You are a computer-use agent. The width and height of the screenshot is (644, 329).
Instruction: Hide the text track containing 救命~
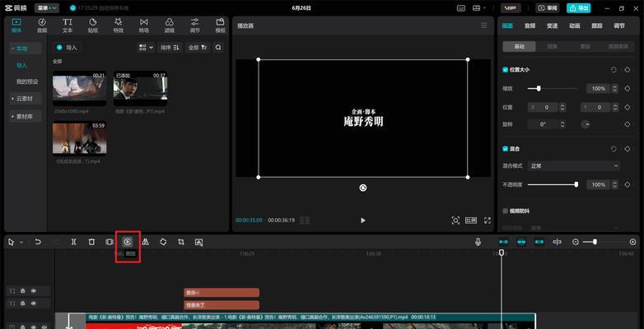(34, 291)
